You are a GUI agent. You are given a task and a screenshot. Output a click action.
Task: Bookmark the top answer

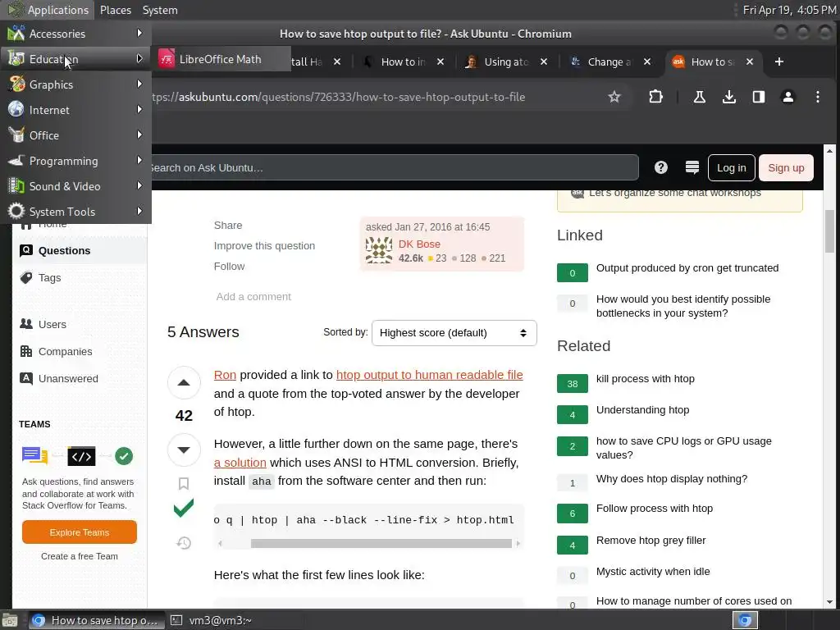[x=184, y=483]
